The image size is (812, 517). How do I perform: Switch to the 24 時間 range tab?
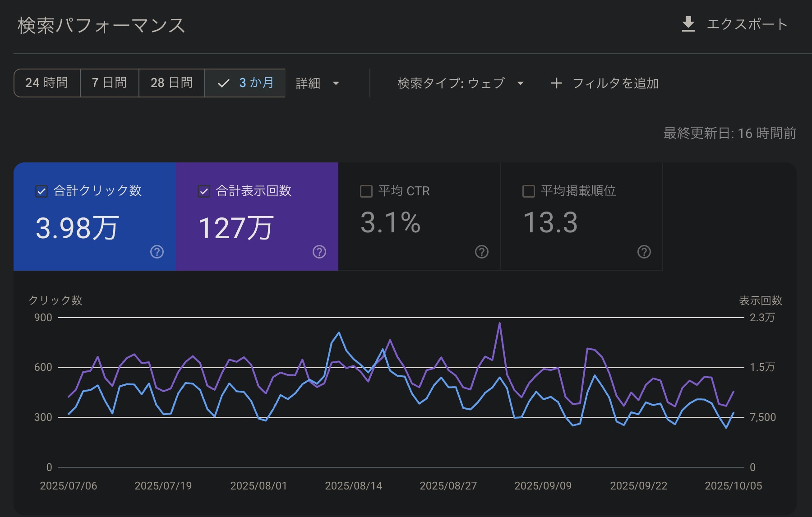point(47,83)
